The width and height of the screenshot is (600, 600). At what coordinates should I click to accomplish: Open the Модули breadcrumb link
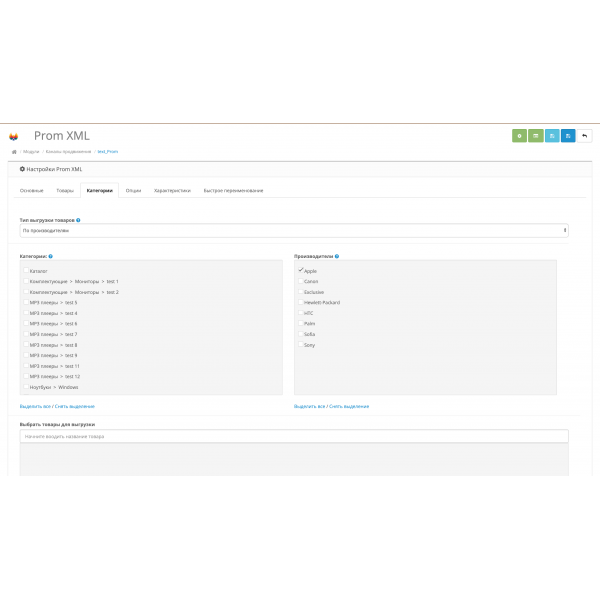coord(31,152)
